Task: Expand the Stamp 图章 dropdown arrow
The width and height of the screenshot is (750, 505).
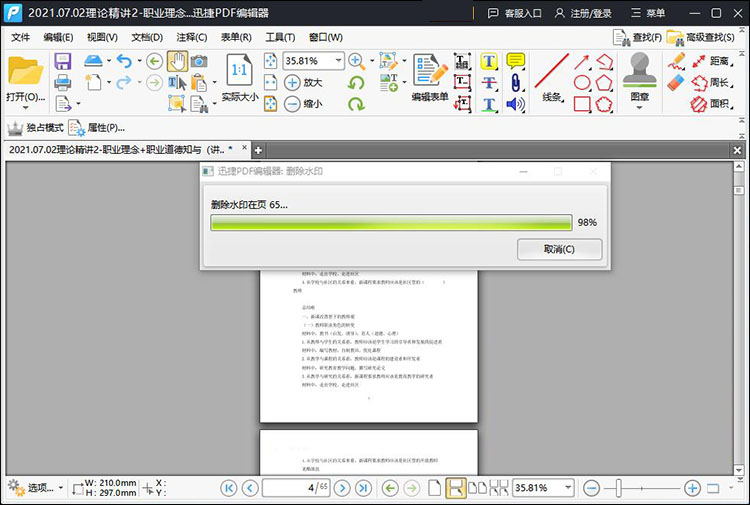Action: tap(640, 108)
